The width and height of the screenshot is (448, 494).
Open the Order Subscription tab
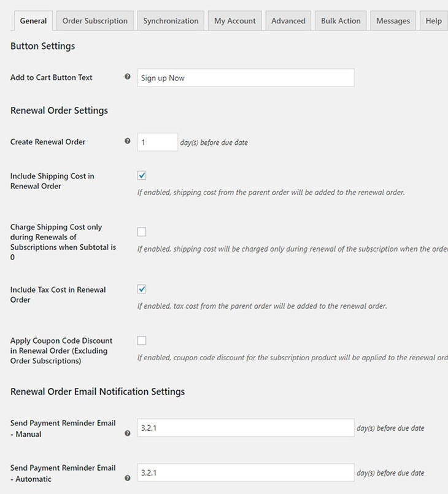pos(95,21)
